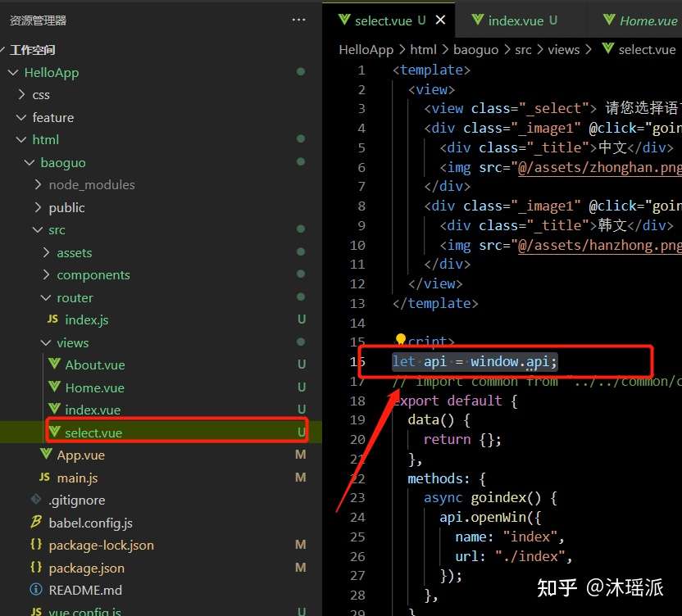
Task: Open the baoguo breadcrumb item
Action: (476, 49)
